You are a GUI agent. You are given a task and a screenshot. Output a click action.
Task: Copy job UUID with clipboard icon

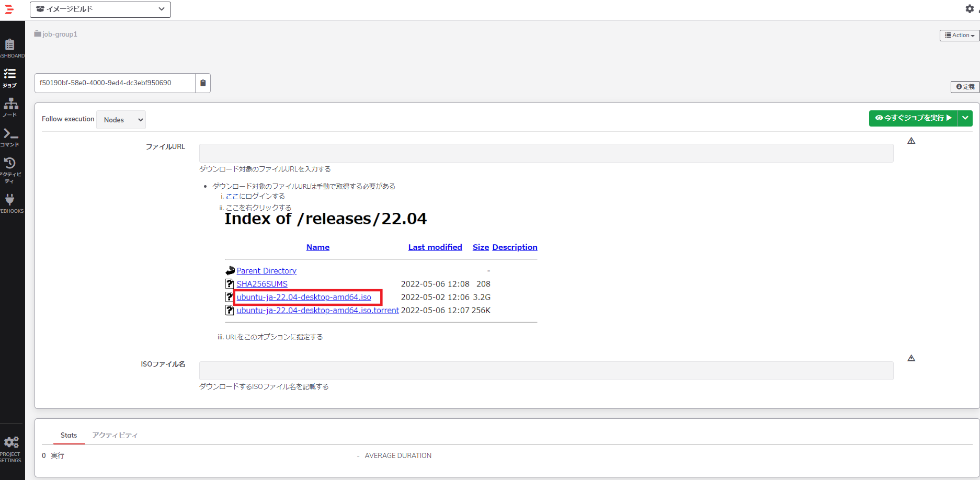coord(203,83)
